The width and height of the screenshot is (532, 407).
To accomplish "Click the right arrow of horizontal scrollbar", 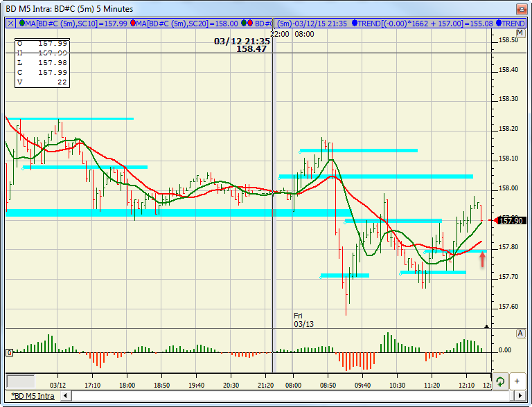I will click(x=520, y=395).
